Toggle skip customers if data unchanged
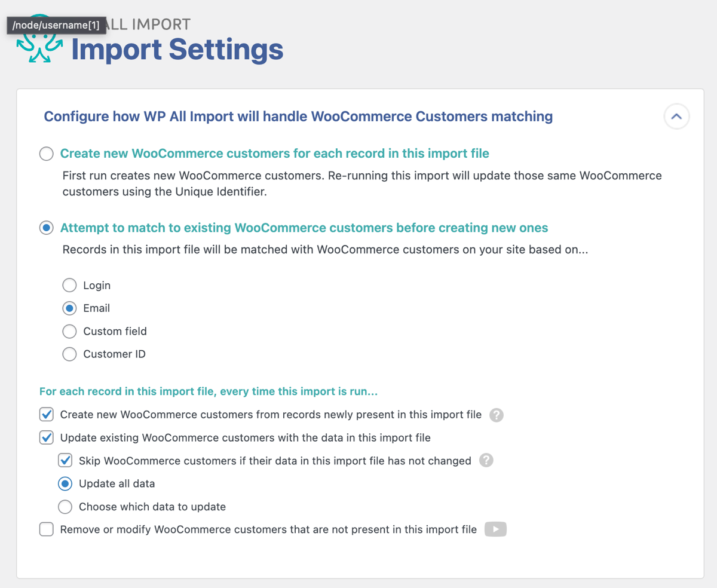Viewport: 717px width, 588px height. pyautogui.click(x=65, y=461)
